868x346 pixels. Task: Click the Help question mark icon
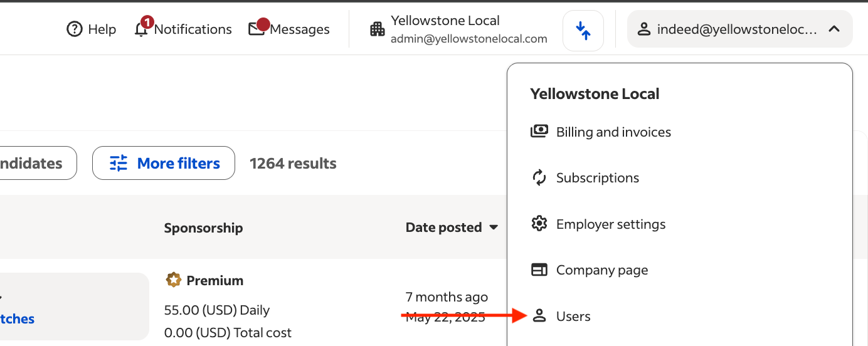pyautogui.click(x=75, y=29)
